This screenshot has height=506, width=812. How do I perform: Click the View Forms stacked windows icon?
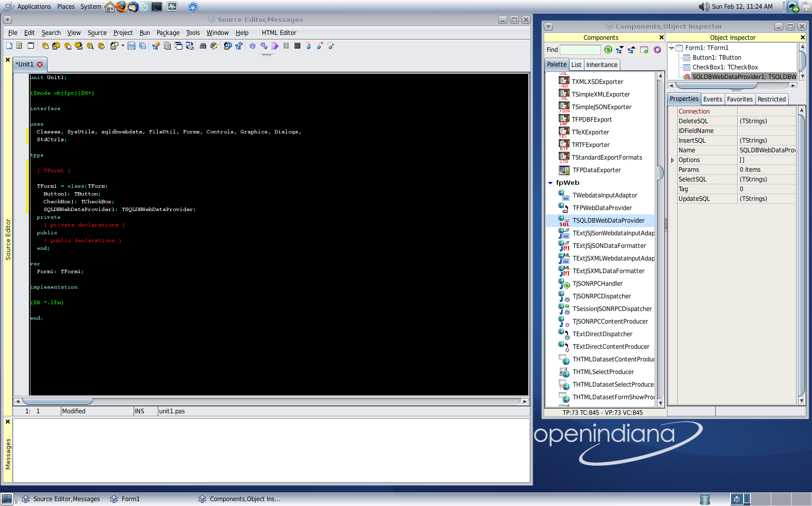point(179,46)
